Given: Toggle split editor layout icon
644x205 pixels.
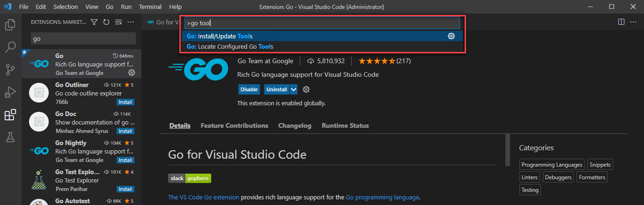Looking at the screenshot, I should point(621,22).
